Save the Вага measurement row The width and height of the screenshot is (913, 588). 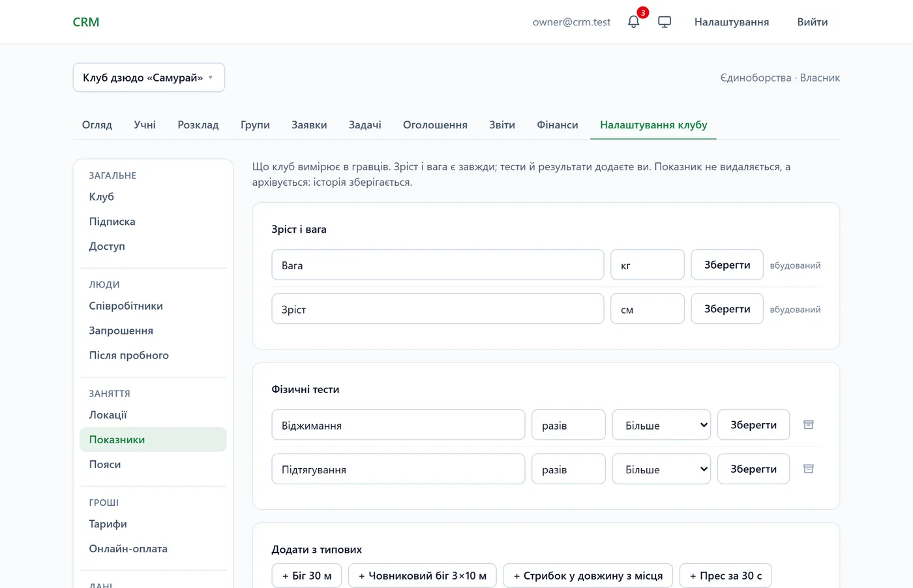(x=727, y=265)
